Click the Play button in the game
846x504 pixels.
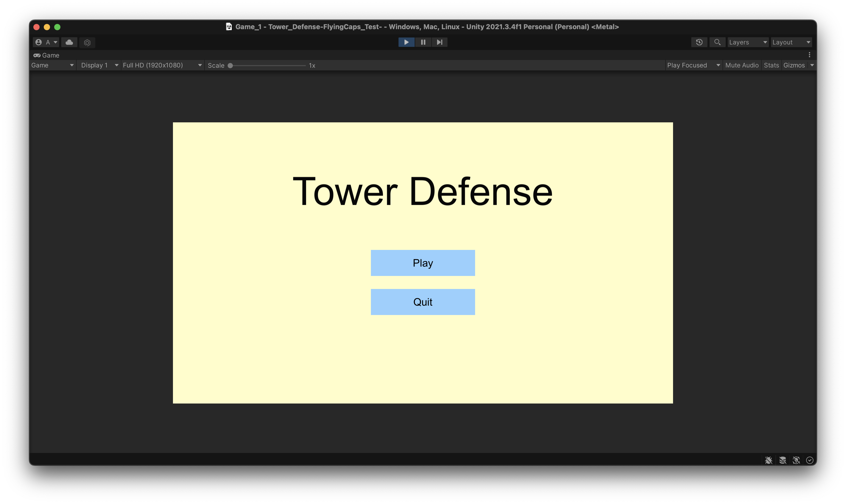click(x=423, y=262)
